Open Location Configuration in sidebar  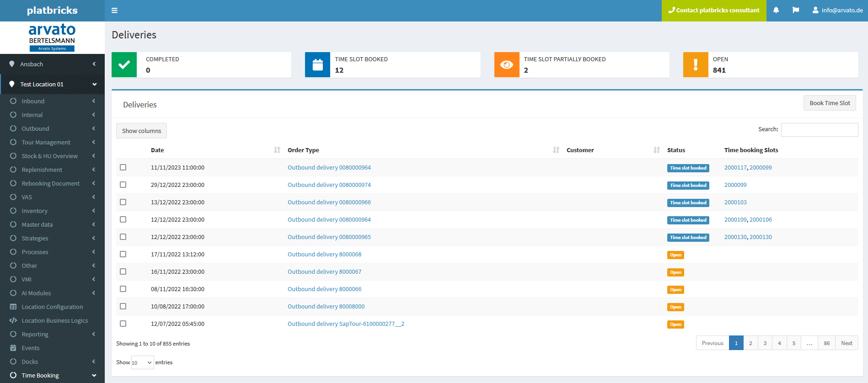(x=52, y=307)
